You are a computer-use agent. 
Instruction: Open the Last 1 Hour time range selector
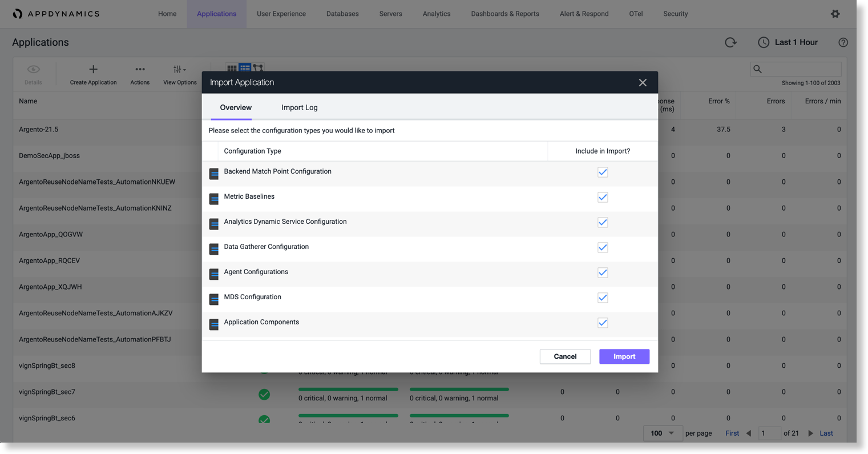click(788, 42)
